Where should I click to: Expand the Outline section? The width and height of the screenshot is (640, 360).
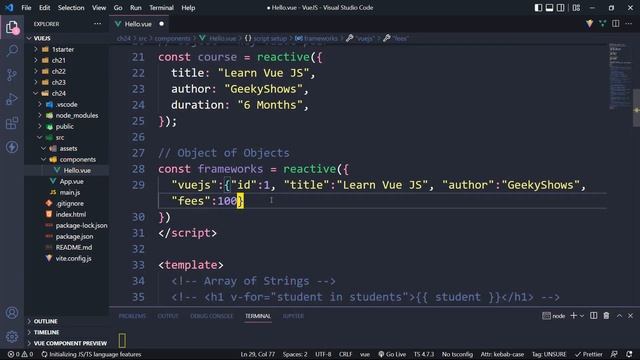67,321
